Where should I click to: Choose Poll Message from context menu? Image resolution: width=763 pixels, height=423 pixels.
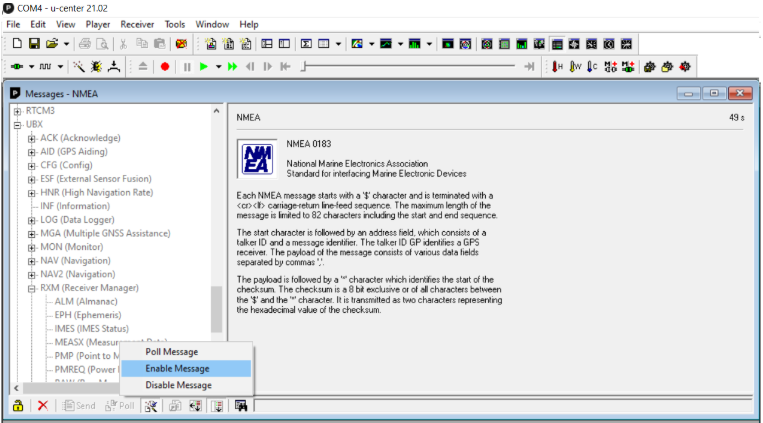(x=186, y=351)
